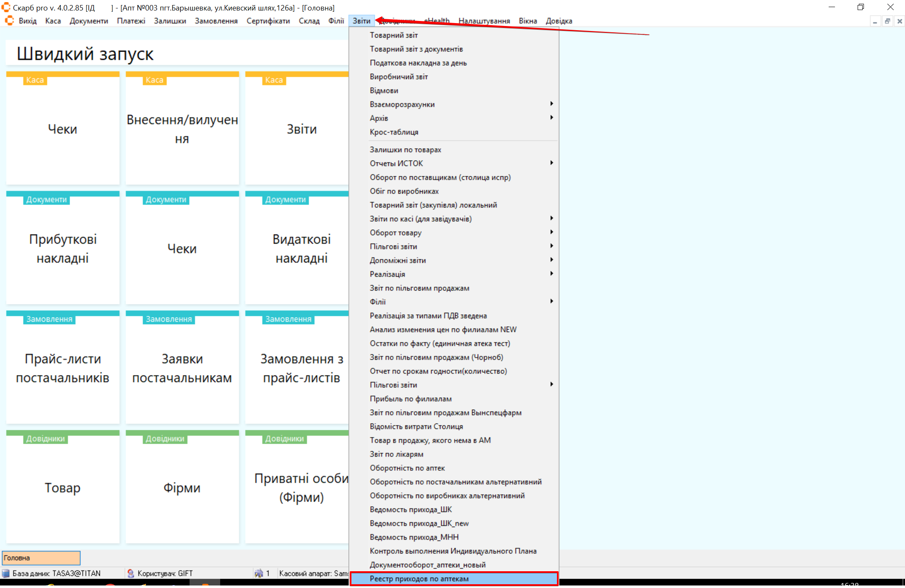Viewport: 905px width, 588px height.
Task: Select Реестр приходов по аптекам menu entry
Action: [419, 579]
